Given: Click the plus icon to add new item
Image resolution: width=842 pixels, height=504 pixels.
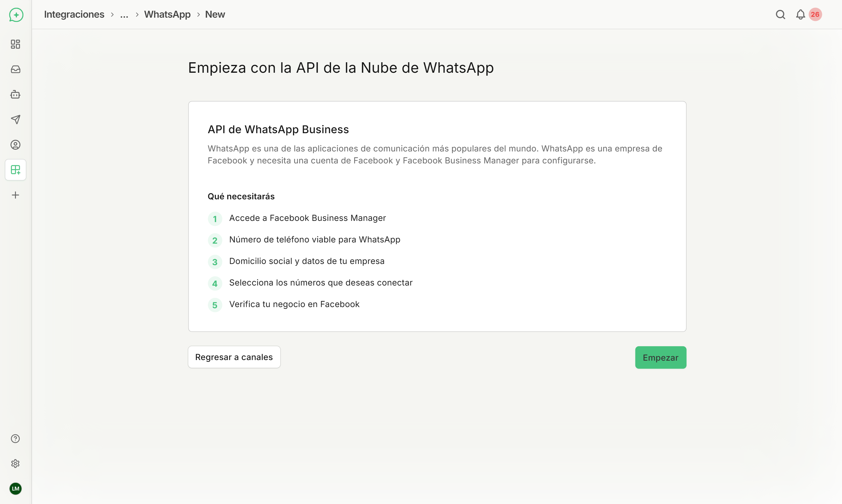Looking at the screenshot, I should coord(15,195).
